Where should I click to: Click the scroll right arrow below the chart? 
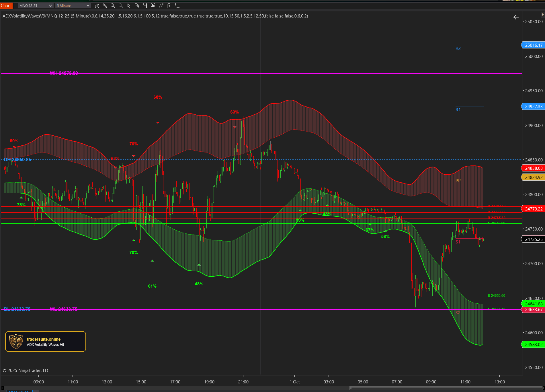(x=543, y=388)
